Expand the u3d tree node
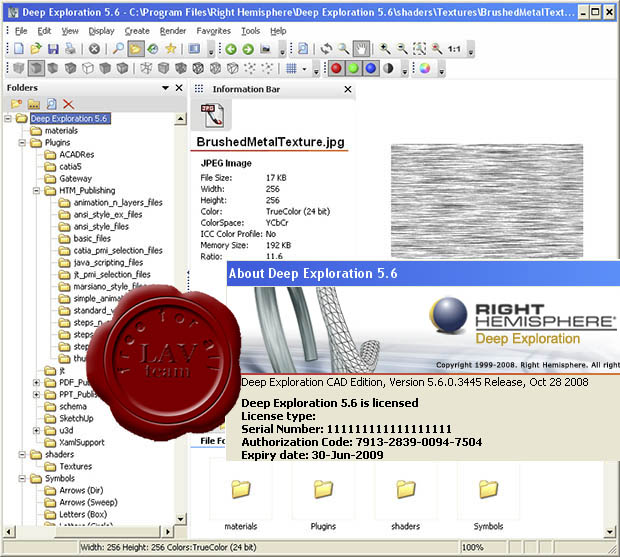 (x=36, y=430)
